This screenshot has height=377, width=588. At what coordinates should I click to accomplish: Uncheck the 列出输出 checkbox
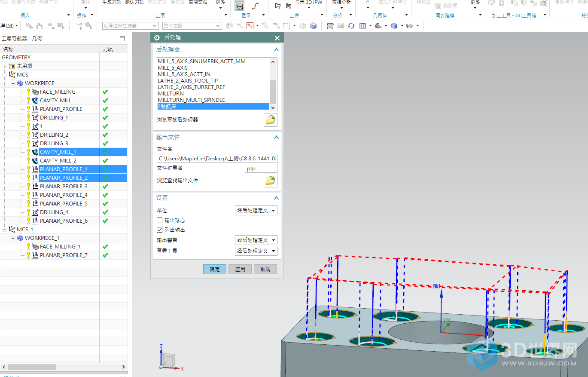(160, 230)
